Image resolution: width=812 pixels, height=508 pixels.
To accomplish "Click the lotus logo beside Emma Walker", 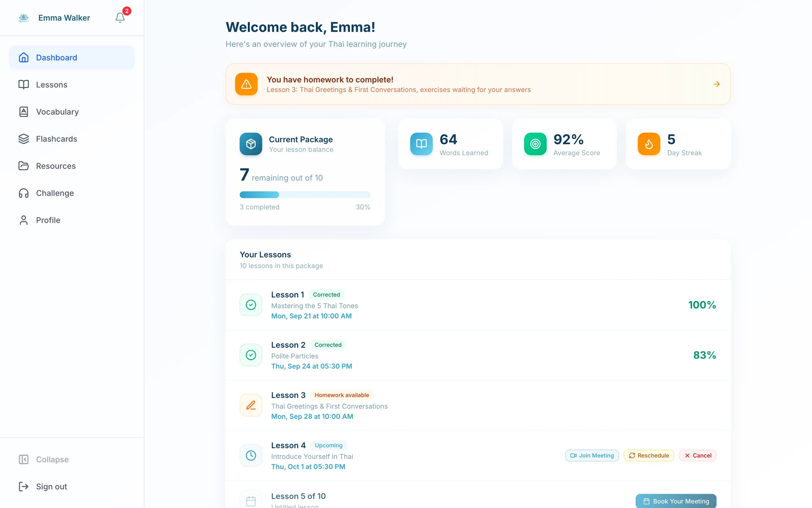I will click(23, 18).
